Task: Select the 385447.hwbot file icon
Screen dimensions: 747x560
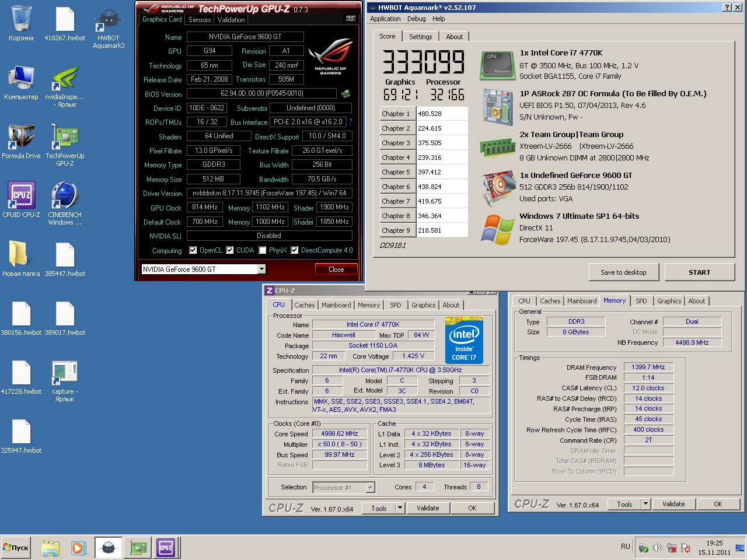Action: click(65, 258)
